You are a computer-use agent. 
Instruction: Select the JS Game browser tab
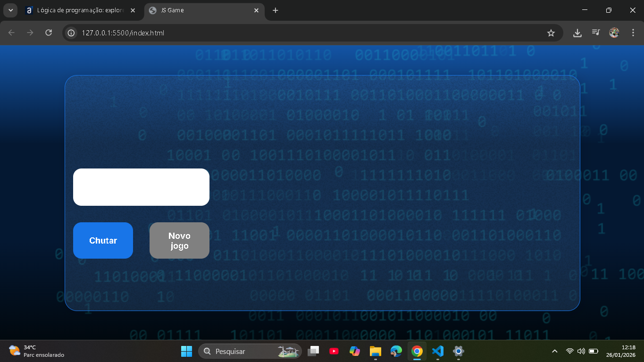(x=204, y=10)
